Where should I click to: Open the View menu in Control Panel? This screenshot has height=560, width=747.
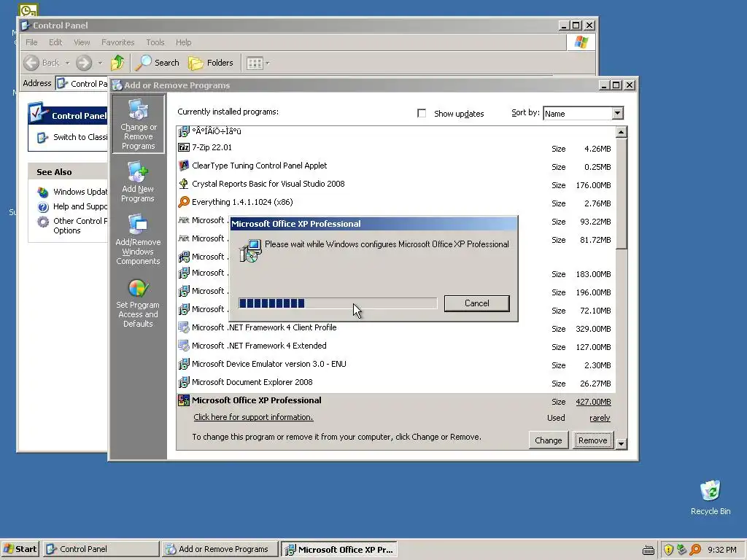pyautogui.click(x=82, y=42)
